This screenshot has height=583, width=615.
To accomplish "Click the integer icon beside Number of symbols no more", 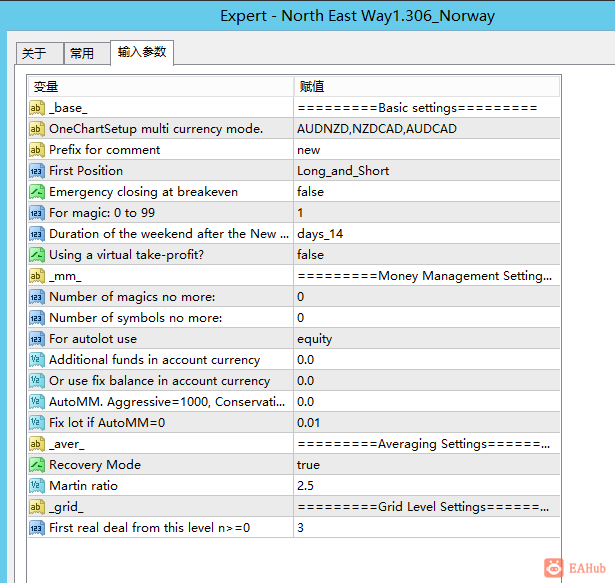I will pos(37,318).
